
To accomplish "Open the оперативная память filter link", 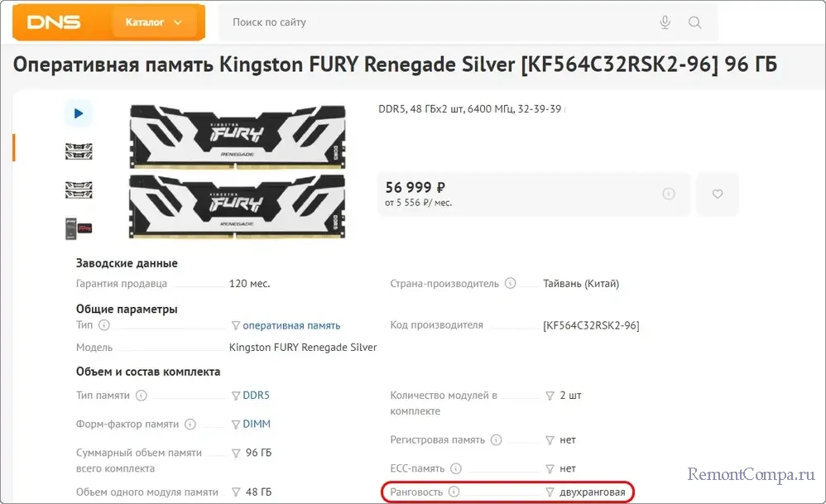I will (x=291, y=325).
